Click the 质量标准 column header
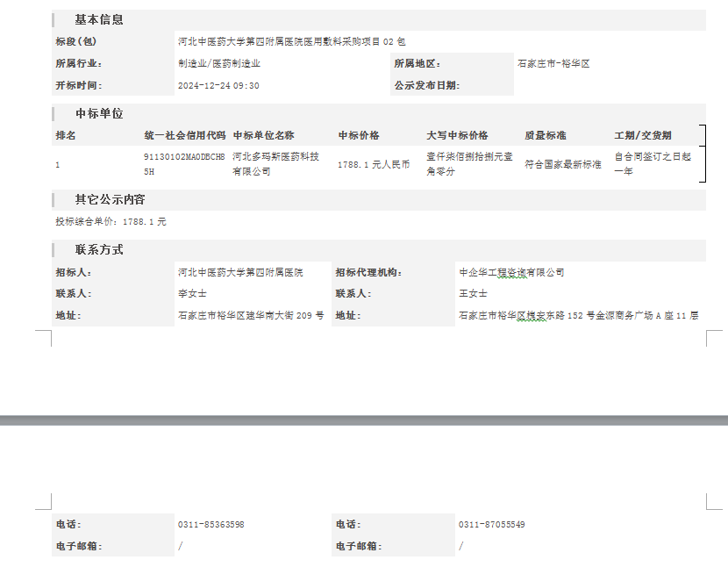Viewport: 728px width, 567px height. [546, 135]
